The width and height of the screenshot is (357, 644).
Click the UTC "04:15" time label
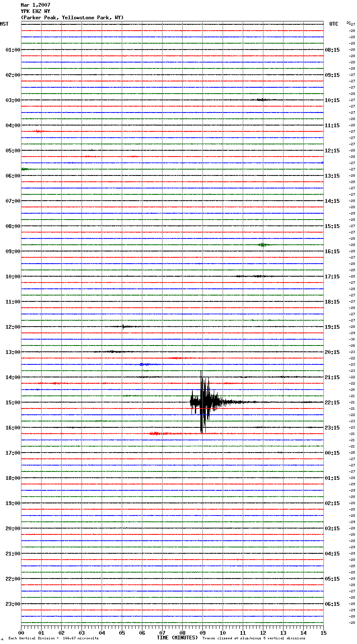coord(332,554)
